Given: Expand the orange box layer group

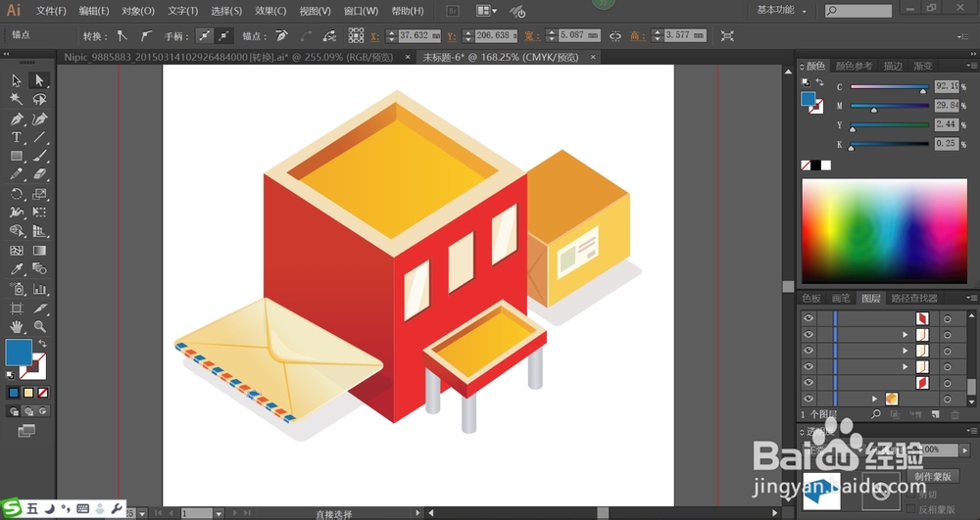Looking at the screenshot, I should (875, 399).
